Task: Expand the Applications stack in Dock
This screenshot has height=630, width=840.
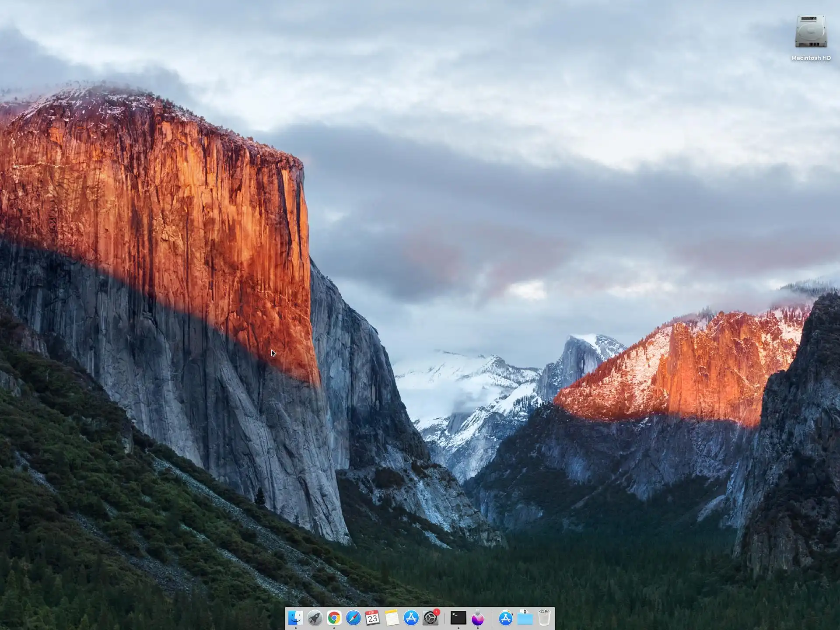Action: tap(505, 618)
